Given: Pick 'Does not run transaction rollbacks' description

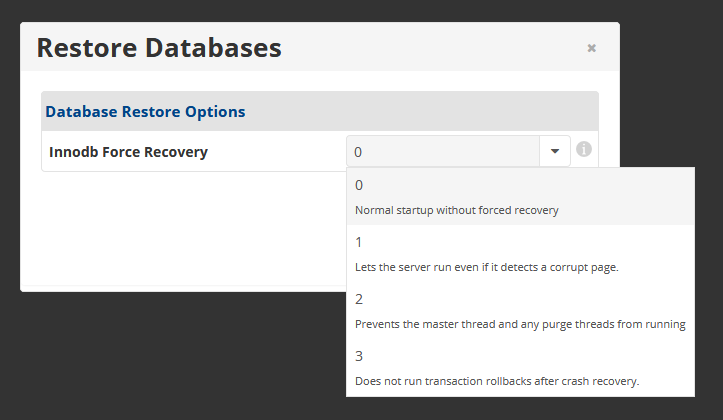Looking at the screenshot, I should [497, 381].
